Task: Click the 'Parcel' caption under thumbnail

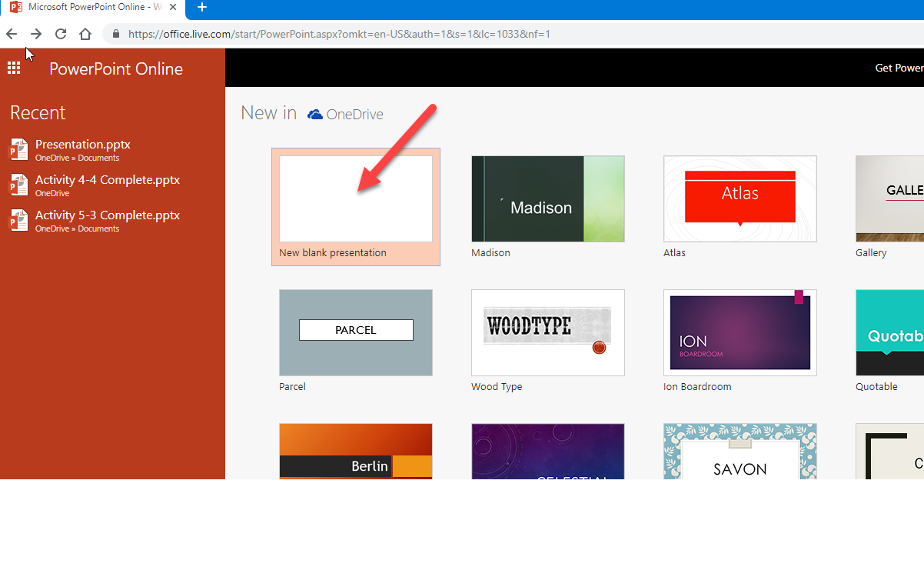Action: tap(292, 386)
